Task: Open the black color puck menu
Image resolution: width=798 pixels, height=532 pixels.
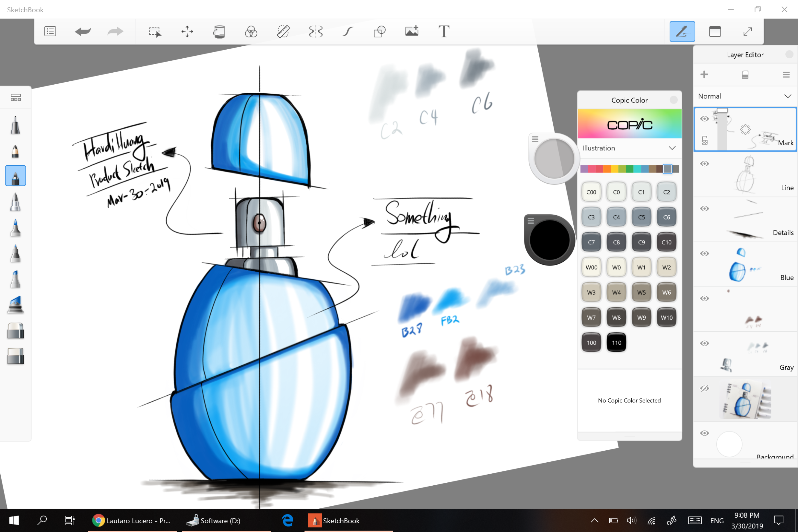Action: point(531,221)
